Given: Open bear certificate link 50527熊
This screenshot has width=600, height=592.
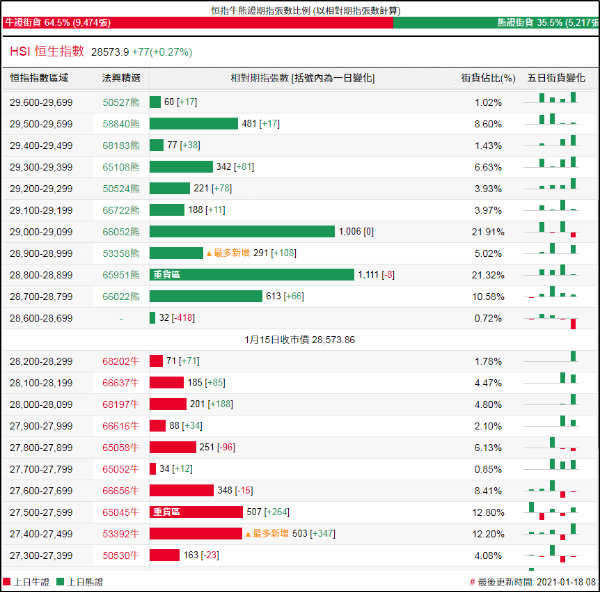Looking at the screenshot, I should (121, 102).
